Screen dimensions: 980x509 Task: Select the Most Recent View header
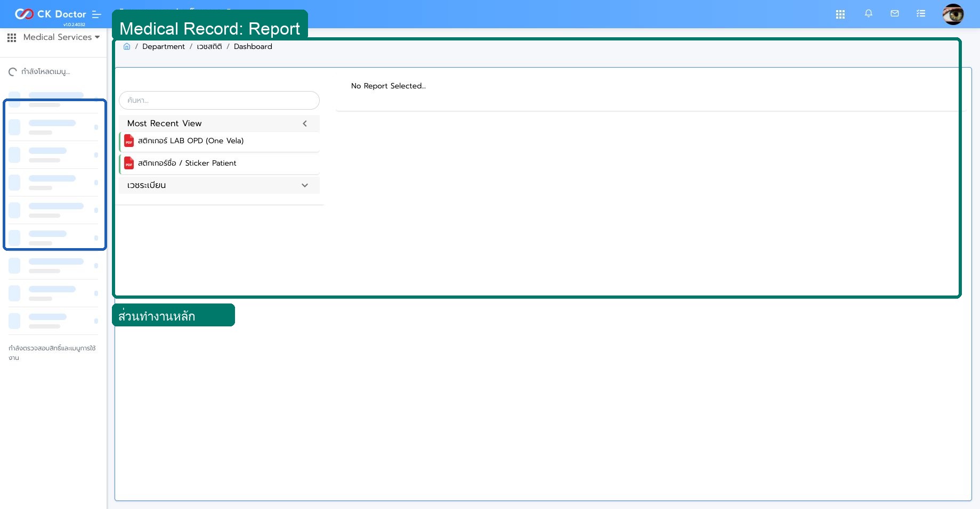click(219, 124)
